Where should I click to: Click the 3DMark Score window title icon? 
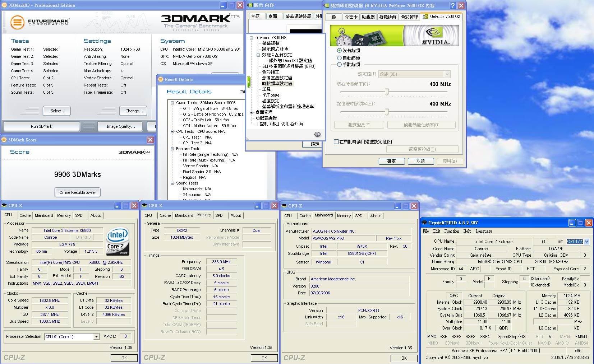click(4, 140)
